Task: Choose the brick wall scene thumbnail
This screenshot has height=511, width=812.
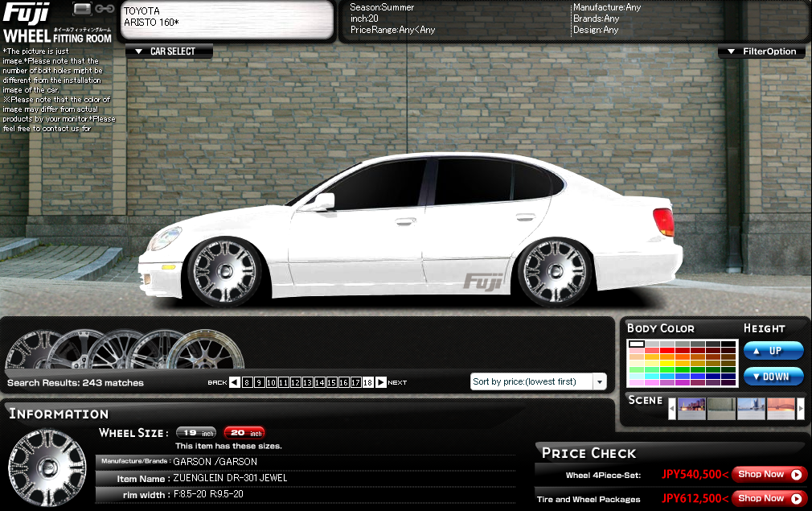Action: coord(721,408)
